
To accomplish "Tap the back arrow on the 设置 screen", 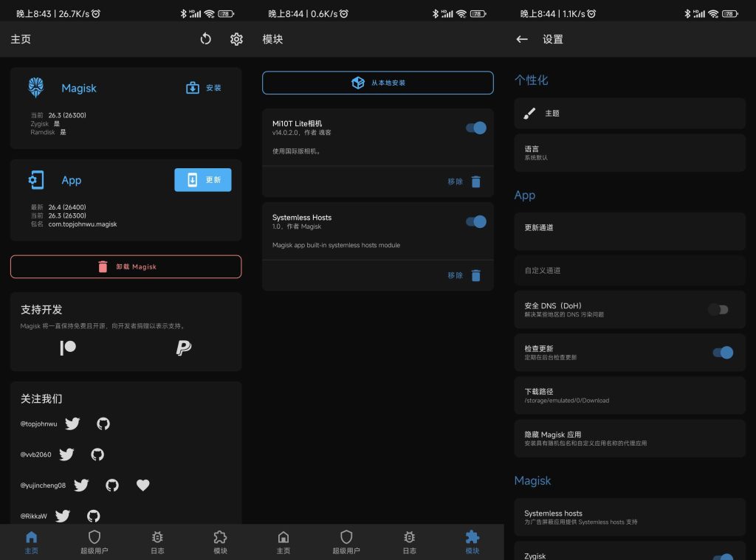I will 521,38.
